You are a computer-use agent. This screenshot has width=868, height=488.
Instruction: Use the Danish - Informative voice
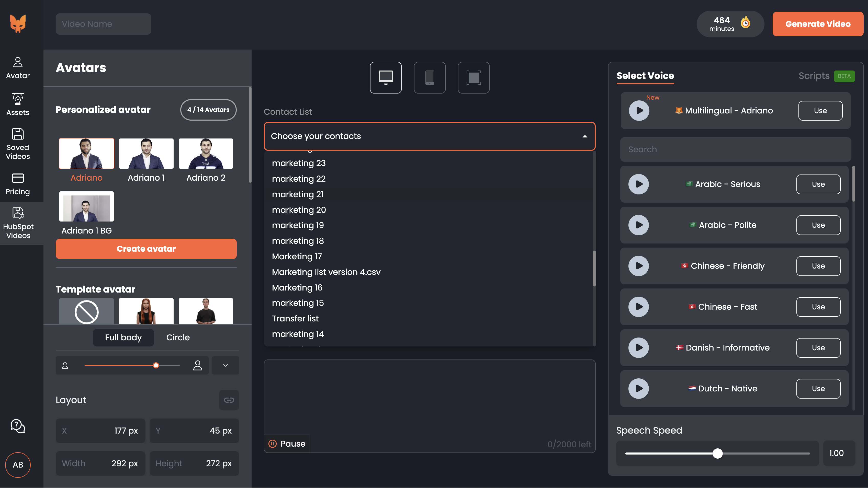pyautogui.click(x=818, y=347)
